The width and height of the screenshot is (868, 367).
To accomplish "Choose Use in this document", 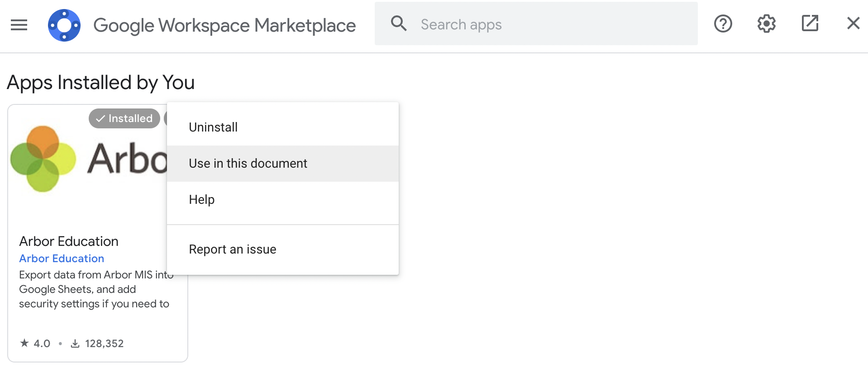I will (248, 164).
